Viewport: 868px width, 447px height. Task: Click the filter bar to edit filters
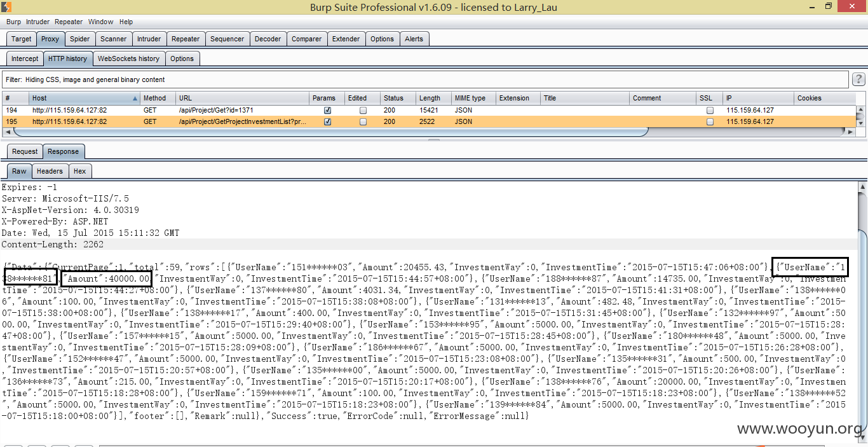[x=425, y=79]
